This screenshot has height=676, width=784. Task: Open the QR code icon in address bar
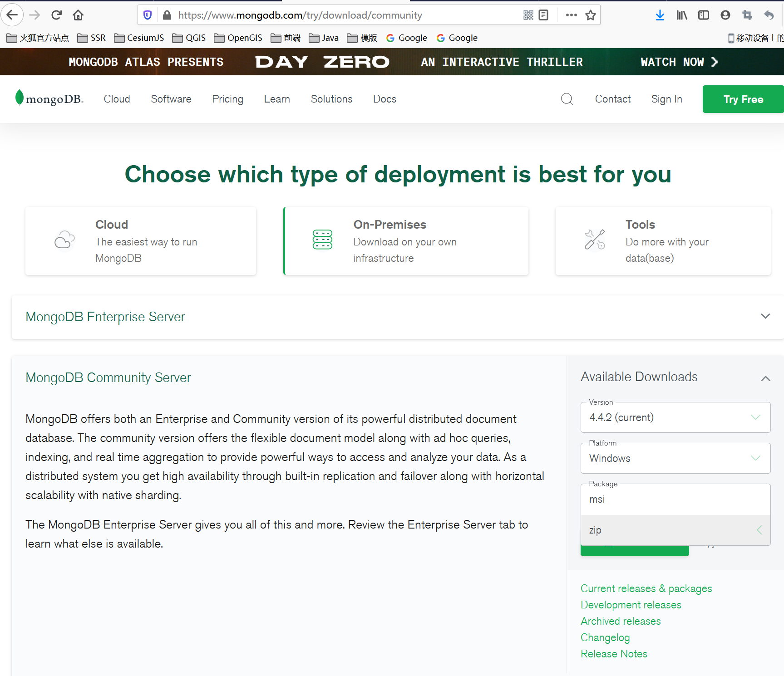click(528, 15)
